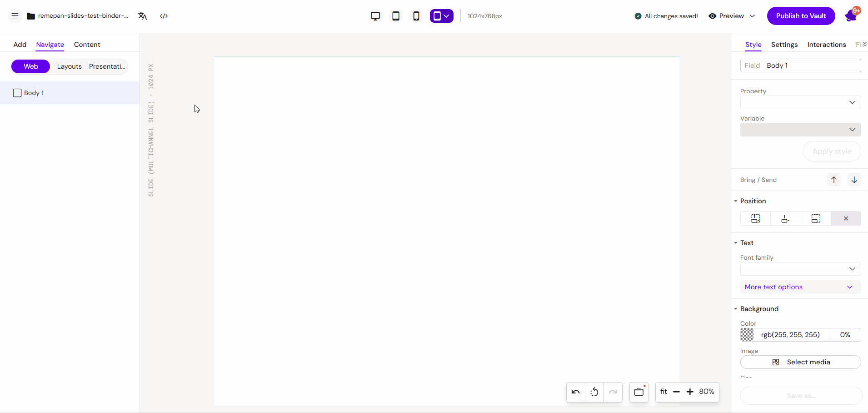Send element backward with down arrow
Screen dimensions: 868x413
(x=854, y=180)
